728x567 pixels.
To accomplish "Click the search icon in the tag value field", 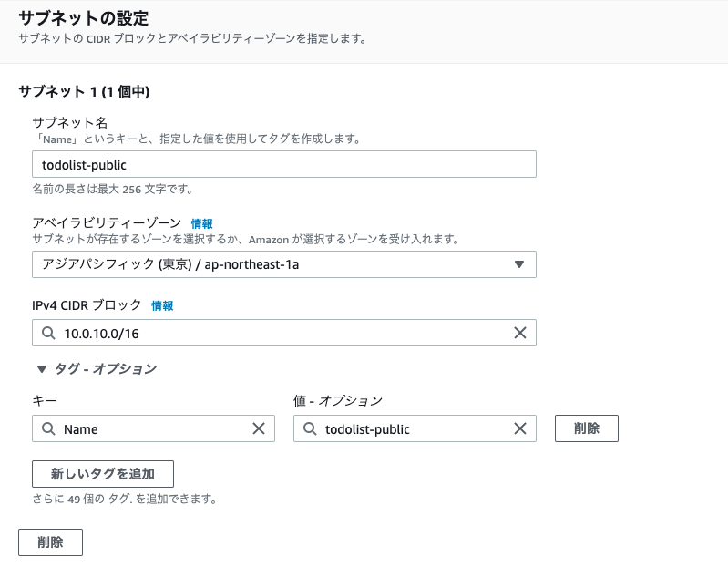I will tap(310, 428).
